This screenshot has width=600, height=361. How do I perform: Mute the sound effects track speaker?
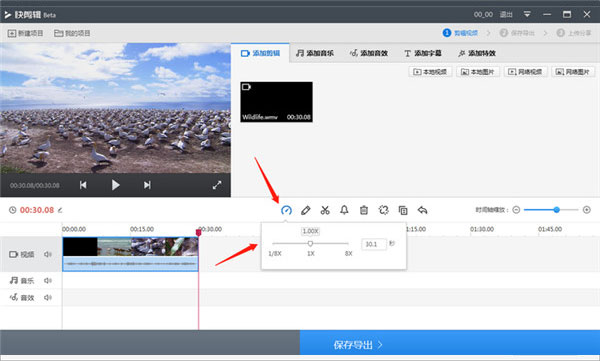(x=48, y=297)
